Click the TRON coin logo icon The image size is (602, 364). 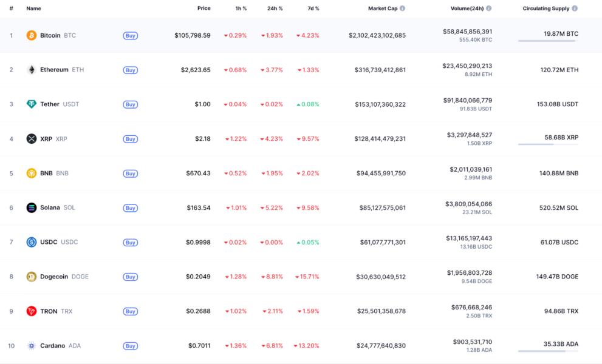[32, 311]
